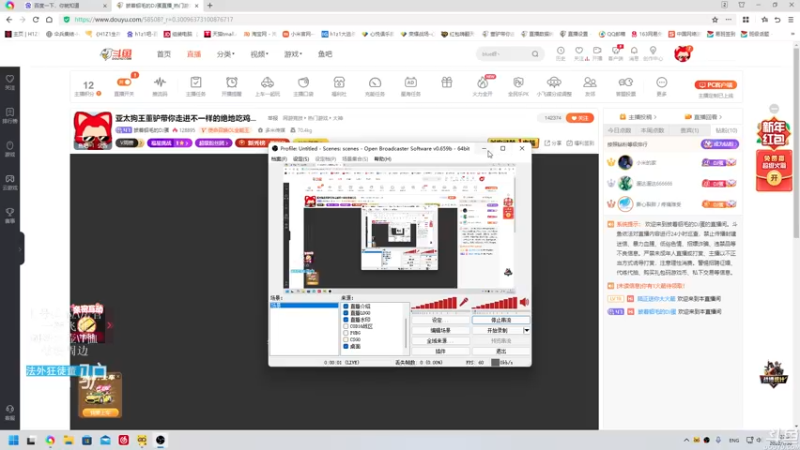Expand the dropdown arrow beside start recording
Viewport: 800px width, 450px height.
527,331
